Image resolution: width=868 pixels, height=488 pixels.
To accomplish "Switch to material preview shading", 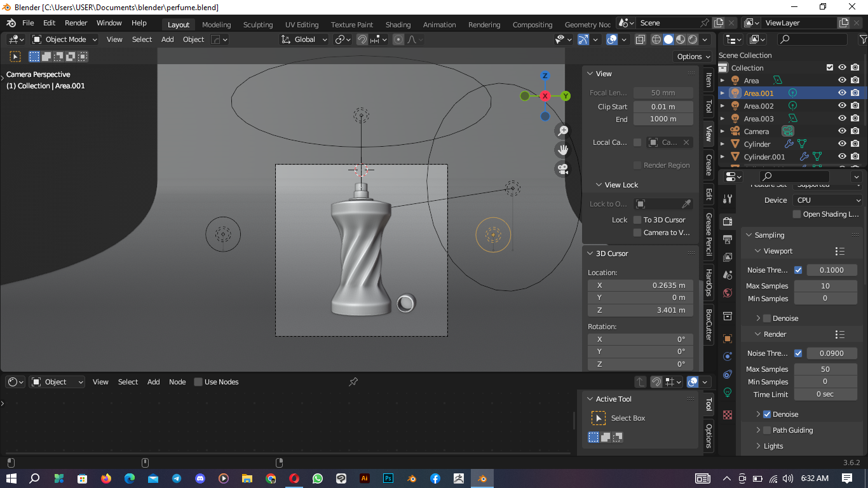I will (x=681, y=39).
